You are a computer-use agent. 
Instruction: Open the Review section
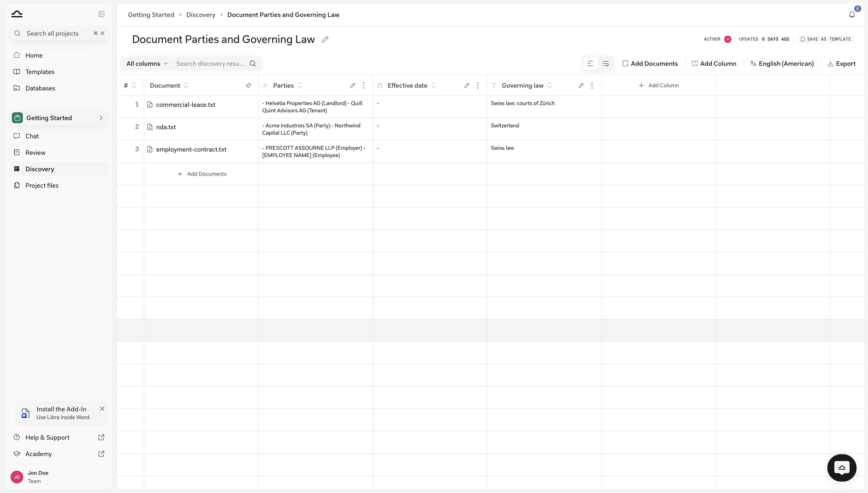(59, 152)
